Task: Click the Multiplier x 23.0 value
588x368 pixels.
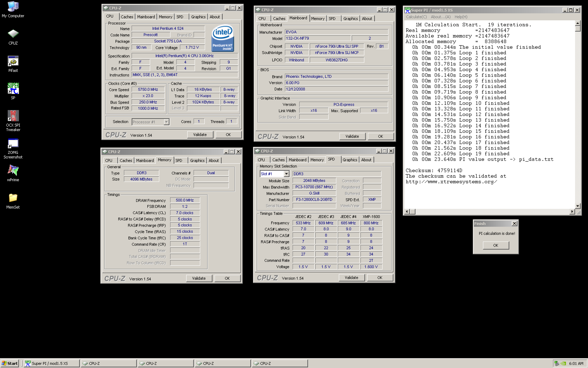Action: [148, 96]
